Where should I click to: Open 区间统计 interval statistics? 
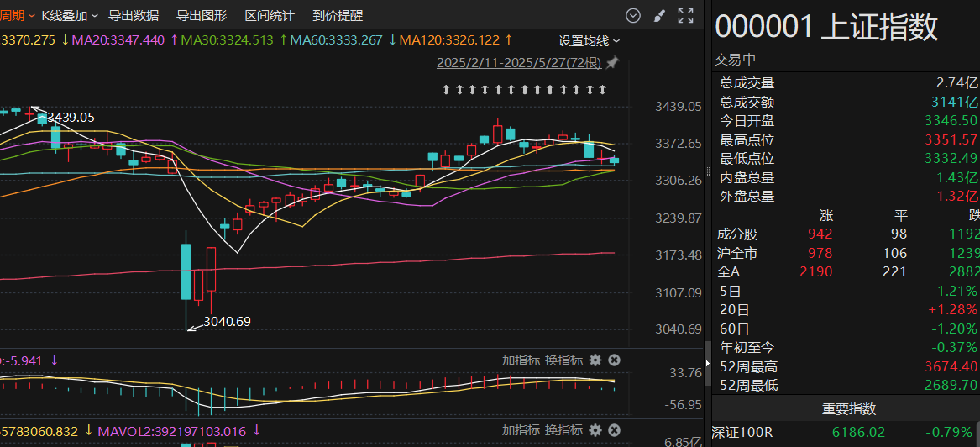pyautogui.click(x=270, y=16)
